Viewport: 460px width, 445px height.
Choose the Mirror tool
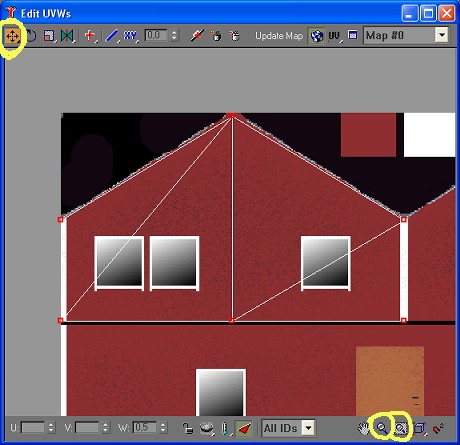coord(67,36)
